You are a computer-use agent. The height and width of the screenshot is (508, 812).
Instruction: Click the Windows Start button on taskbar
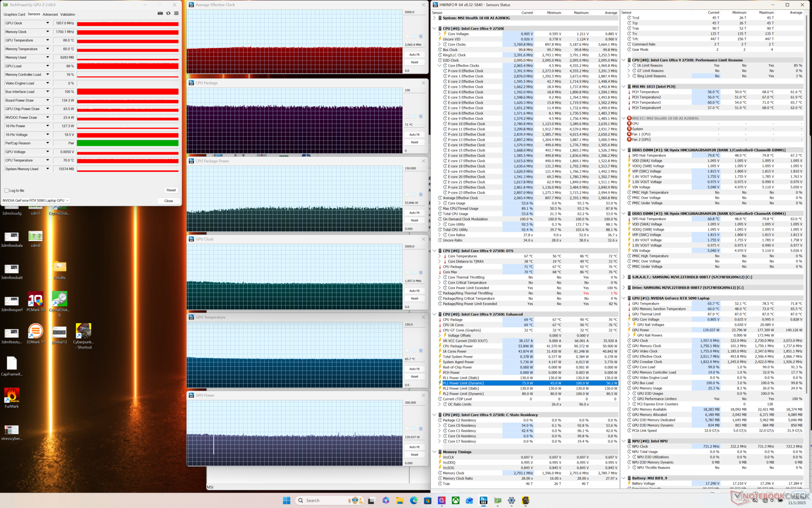[286, 500]
